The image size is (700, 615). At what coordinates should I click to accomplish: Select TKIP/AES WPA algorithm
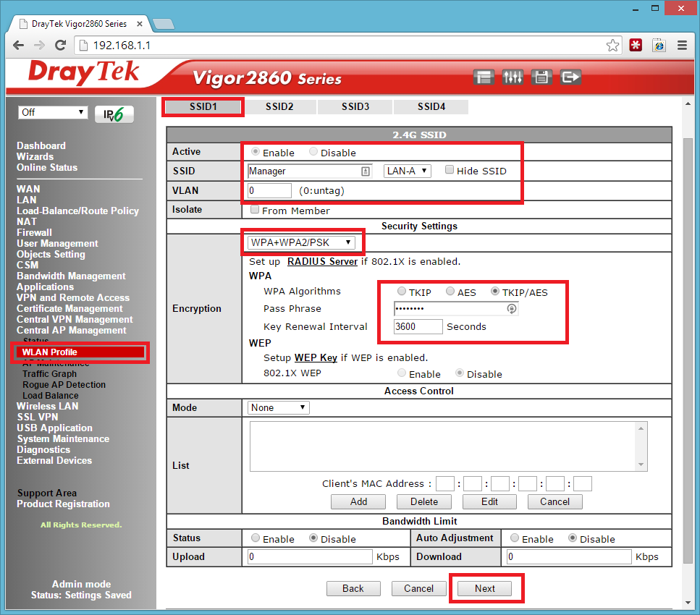point(495,292)
